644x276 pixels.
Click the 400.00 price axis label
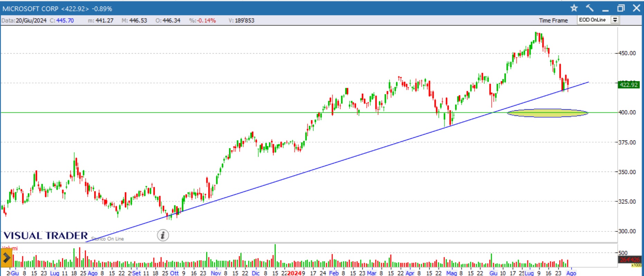[x=627, y=112]
